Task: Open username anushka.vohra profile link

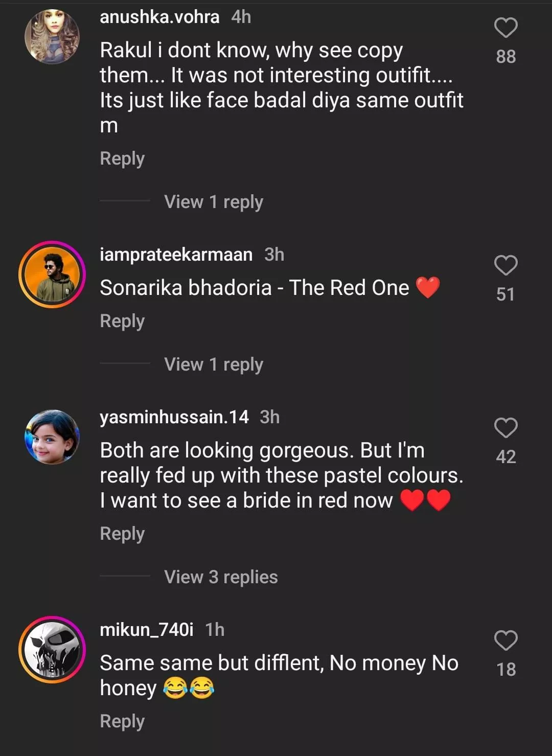Action: 159,17
